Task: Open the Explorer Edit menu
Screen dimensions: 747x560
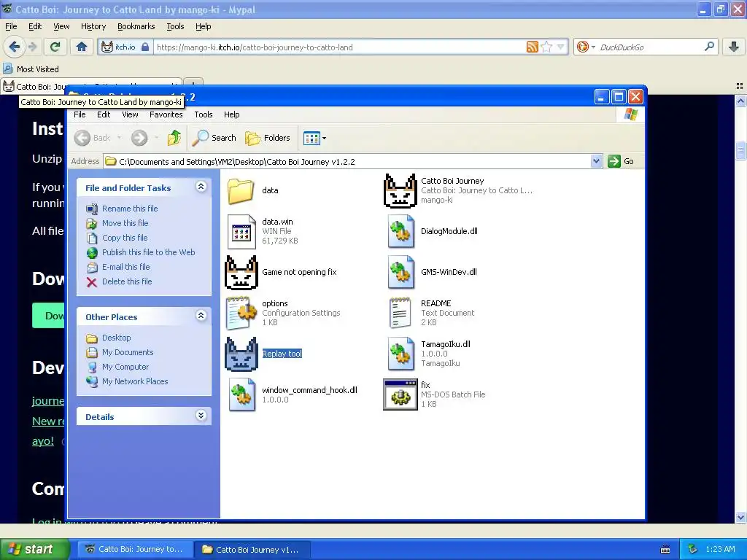Action: (104, 114)
